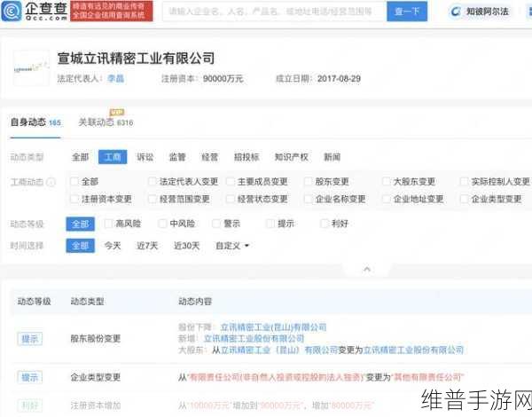This screenshot has height=417, width=532.
Task: Click the 宣城立讯精密工业有限公司 company title
Action: (x=136, y=59)
